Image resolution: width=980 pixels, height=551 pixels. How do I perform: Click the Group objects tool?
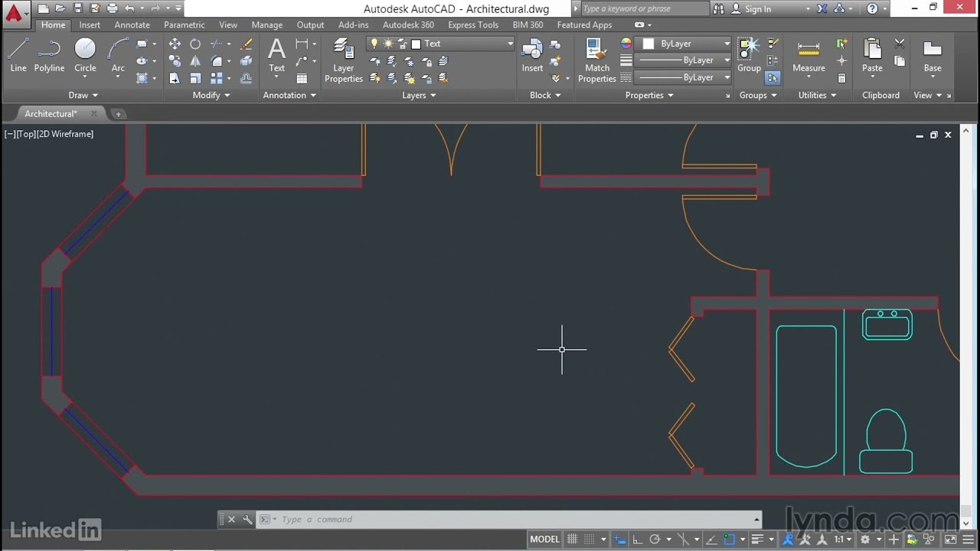(x=749, y=55)
